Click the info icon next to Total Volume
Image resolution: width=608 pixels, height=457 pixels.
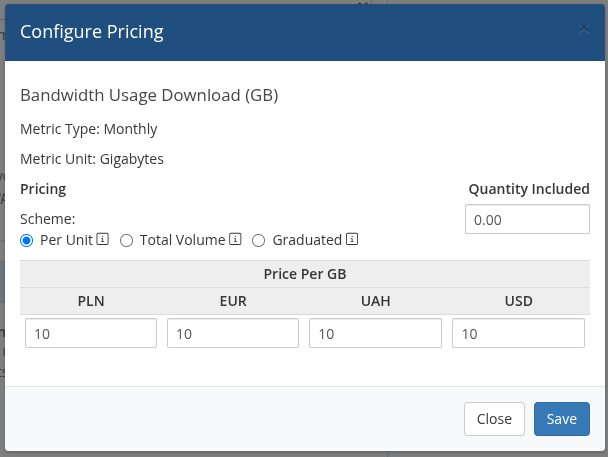click(x=235, y=239)
